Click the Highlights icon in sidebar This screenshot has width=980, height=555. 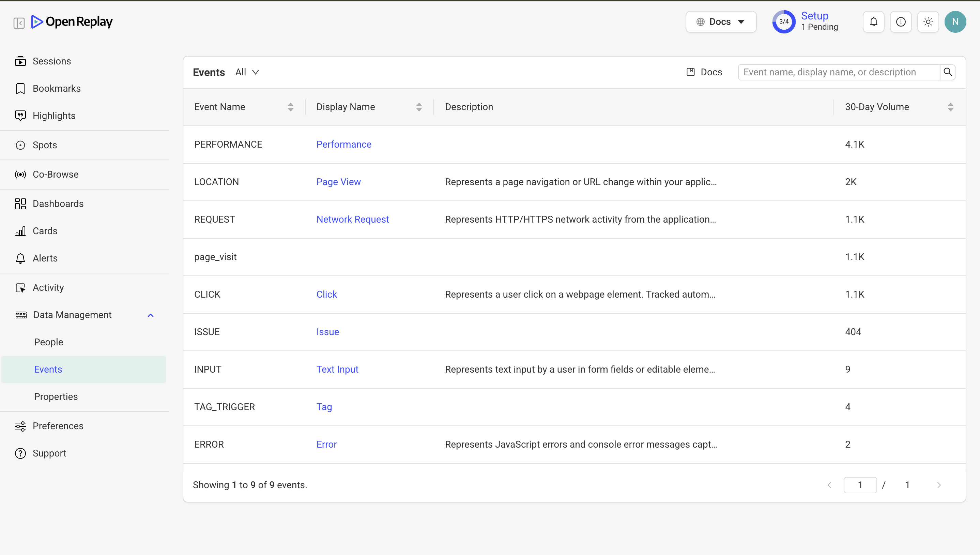[x=20, y=116]
